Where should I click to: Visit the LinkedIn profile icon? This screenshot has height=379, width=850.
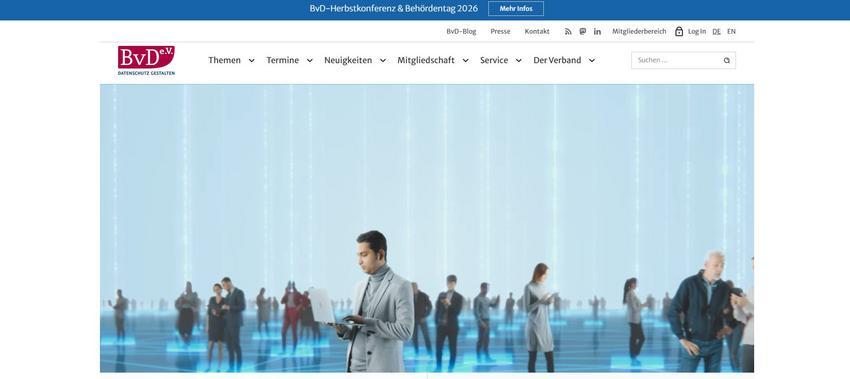tap(597, 31)
